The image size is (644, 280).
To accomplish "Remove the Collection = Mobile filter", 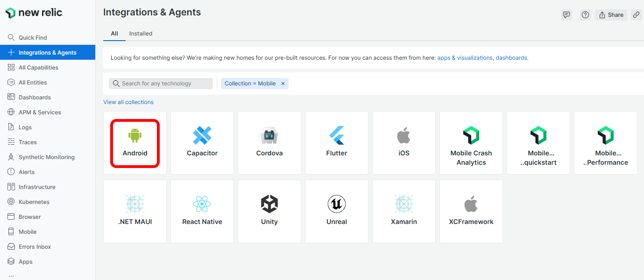I will click(283, 84).
